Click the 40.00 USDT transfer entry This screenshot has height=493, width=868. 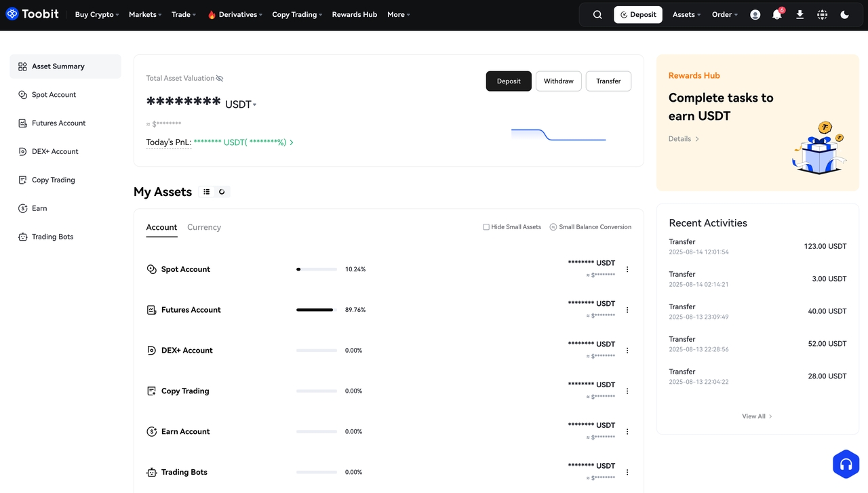click(757, 312)
